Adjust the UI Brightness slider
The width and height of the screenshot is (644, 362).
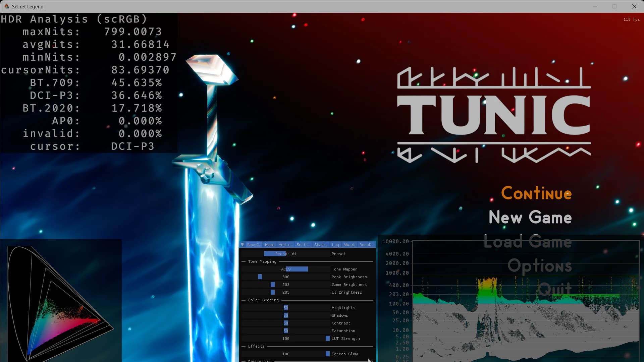pos(286,292)
